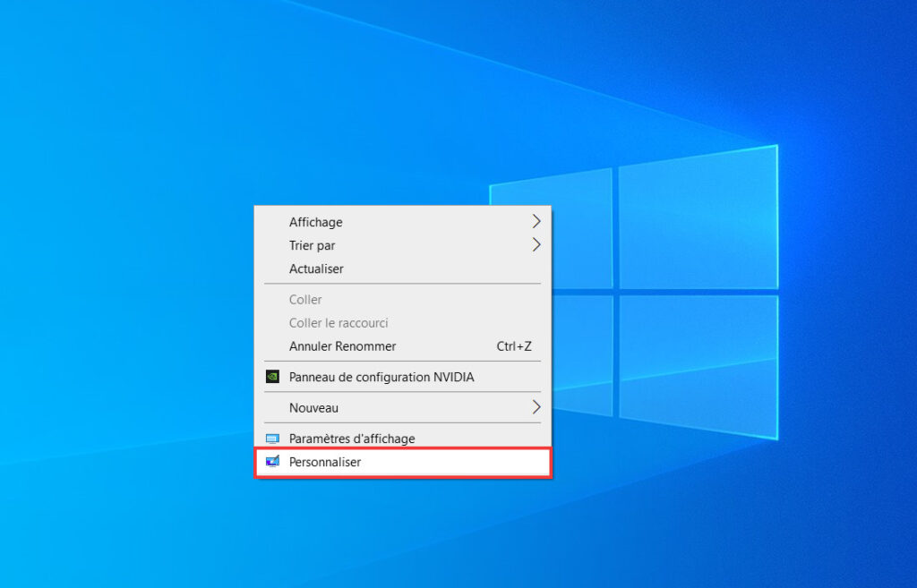Open Panneau de configuration NVIDIA
917x588 pixels.
coord(402,377)
